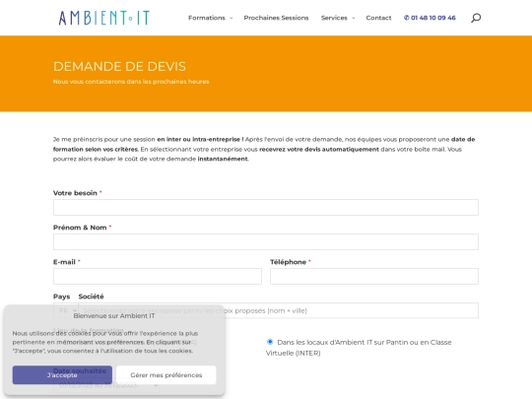Open the Pays country dropdown
This screenshot has width=532, height=399.
66,310
